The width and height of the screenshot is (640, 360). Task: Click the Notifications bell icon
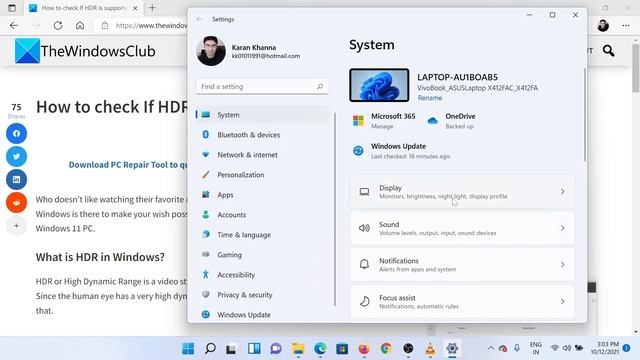pyautogui.click(x=364, y=264)
